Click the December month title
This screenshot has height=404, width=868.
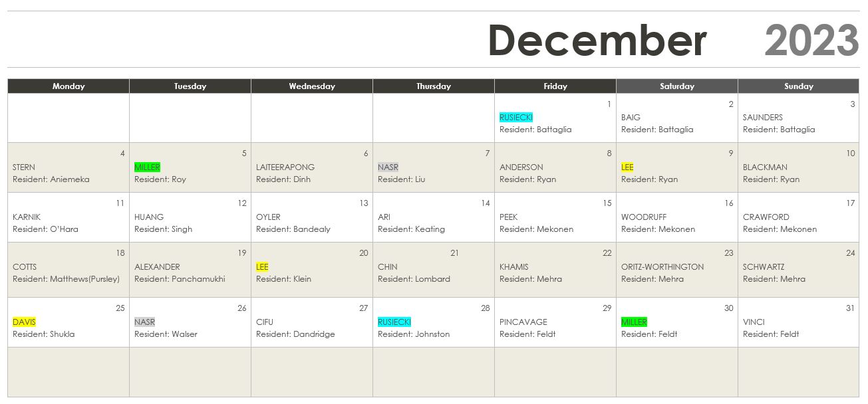click(x=597, y=41)
